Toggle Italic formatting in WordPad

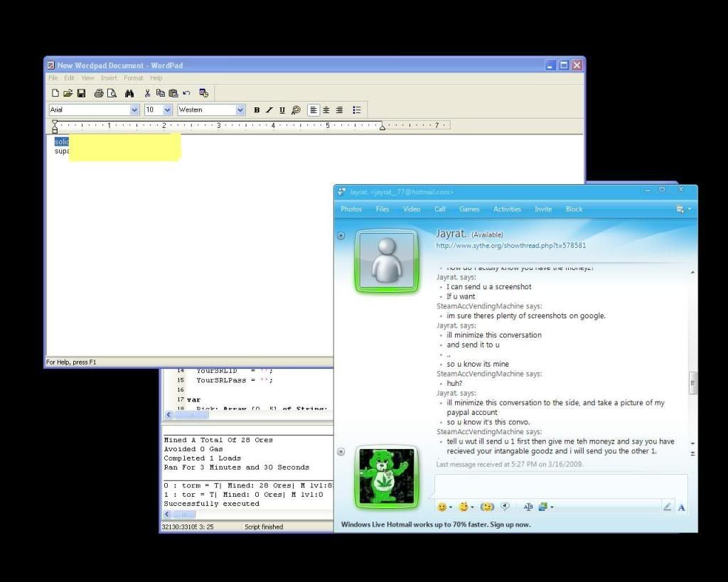269,110
